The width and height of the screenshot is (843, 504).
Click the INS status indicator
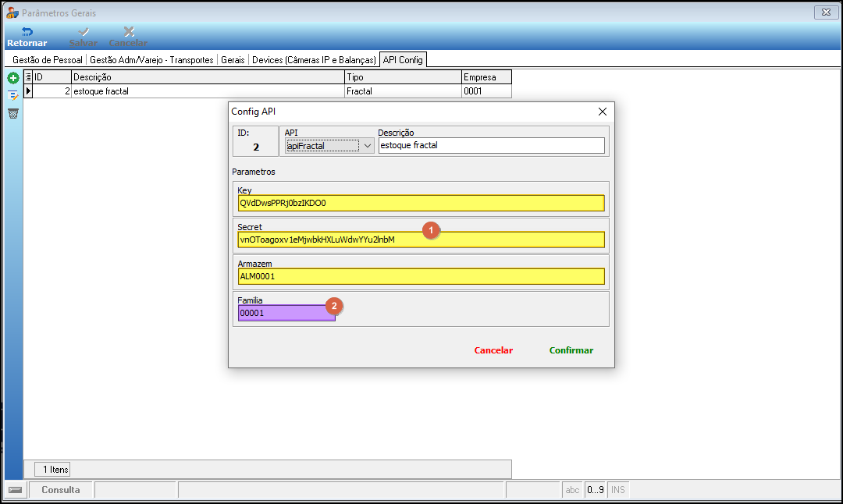tap(618, 489)
